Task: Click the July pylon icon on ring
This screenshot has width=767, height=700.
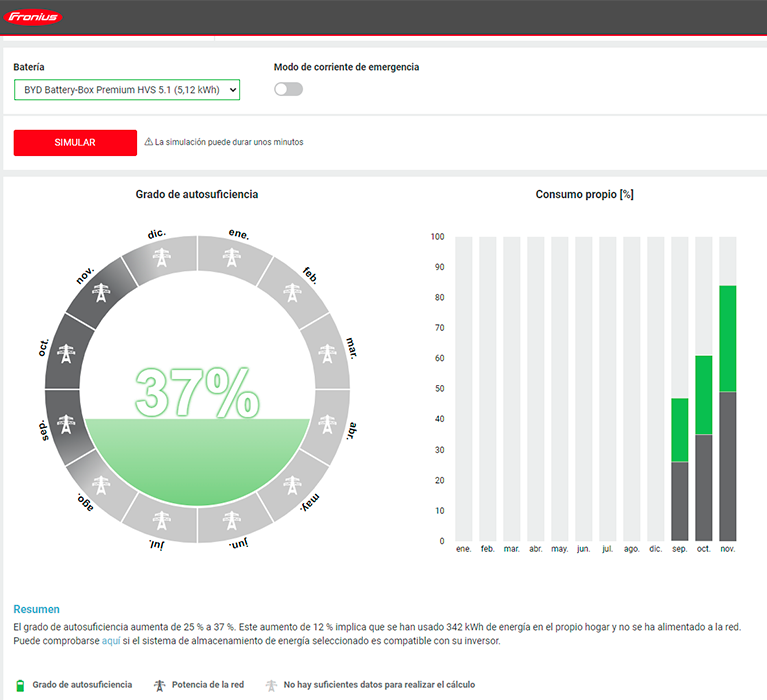Action: click(x=161, y=520)
